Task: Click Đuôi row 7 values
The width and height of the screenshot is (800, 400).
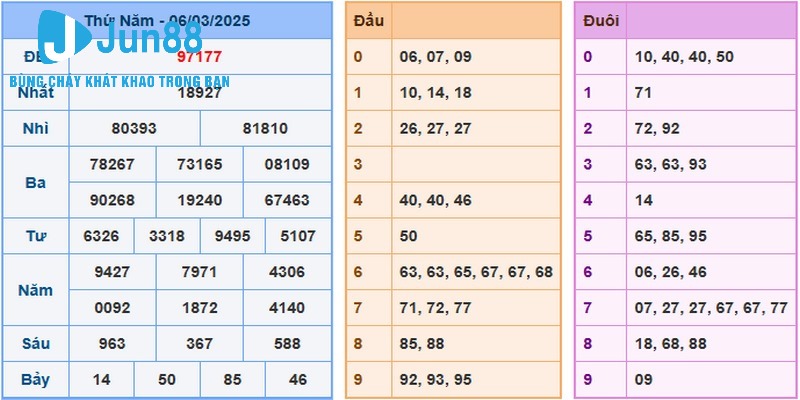Action: point(710,308)
